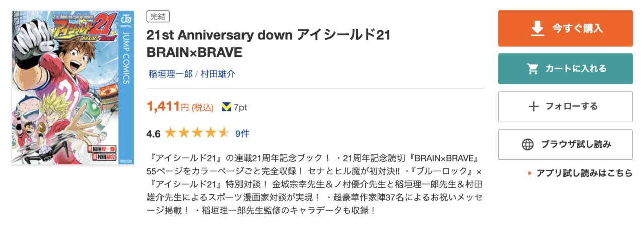The height and width of the screenshot is (226, 644).
Task: Open author page for 村田雄介
Action: [218, 74]
